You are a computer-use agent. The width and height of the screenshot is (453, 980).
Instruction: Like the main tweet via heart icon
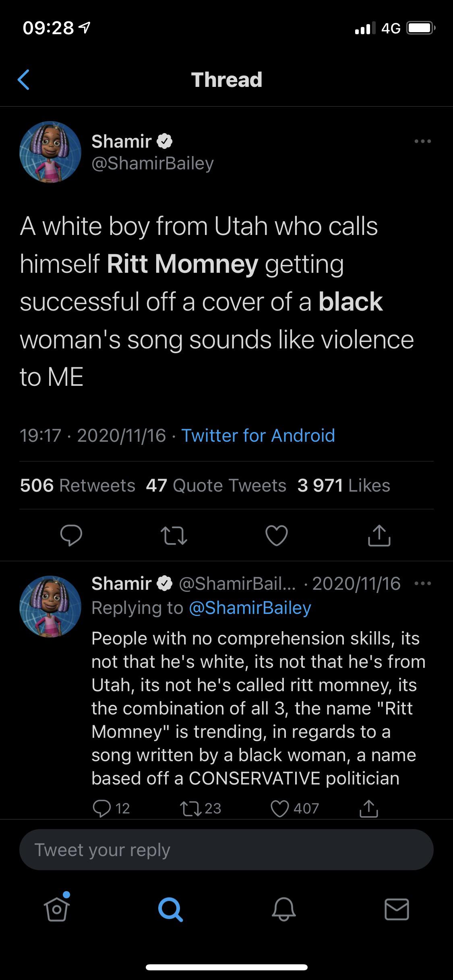pos(276,535)
